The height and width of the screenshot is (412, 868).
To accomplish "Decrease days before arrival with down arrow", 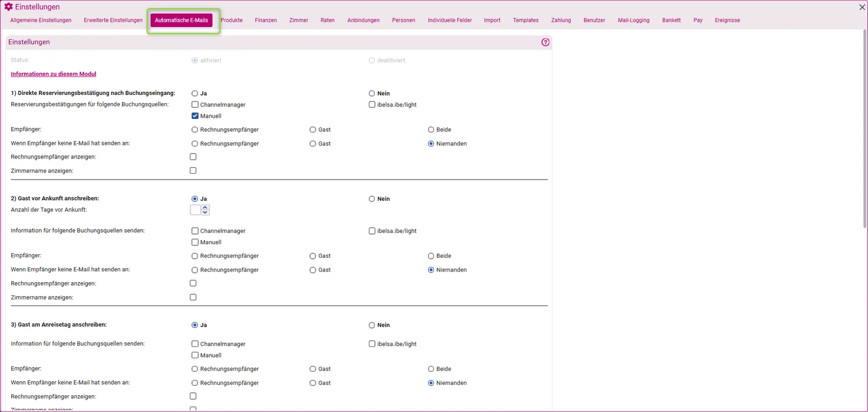I will tap(205, 213).
